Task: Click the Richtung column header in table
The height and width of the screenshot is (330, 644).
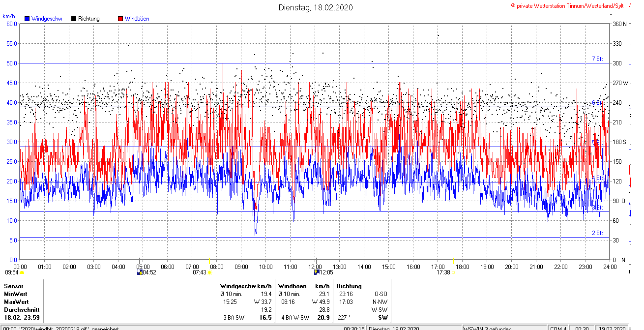Action: (x=349, y=286)
